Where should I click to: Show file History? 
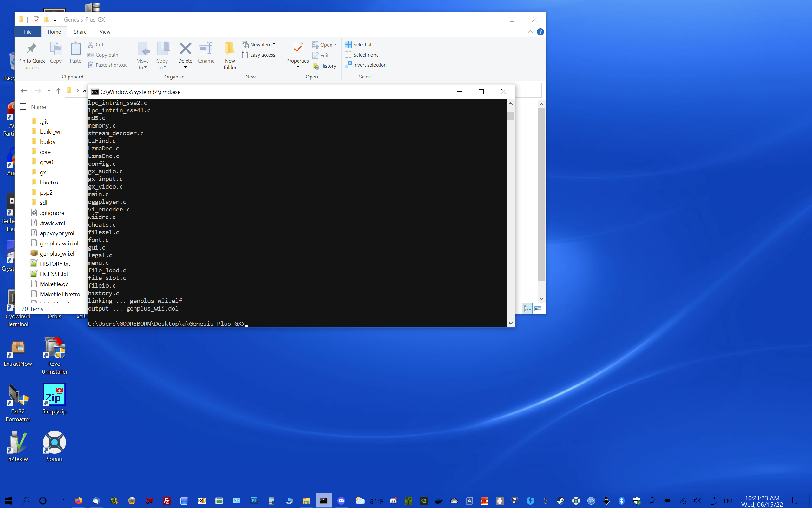(324, 66)
